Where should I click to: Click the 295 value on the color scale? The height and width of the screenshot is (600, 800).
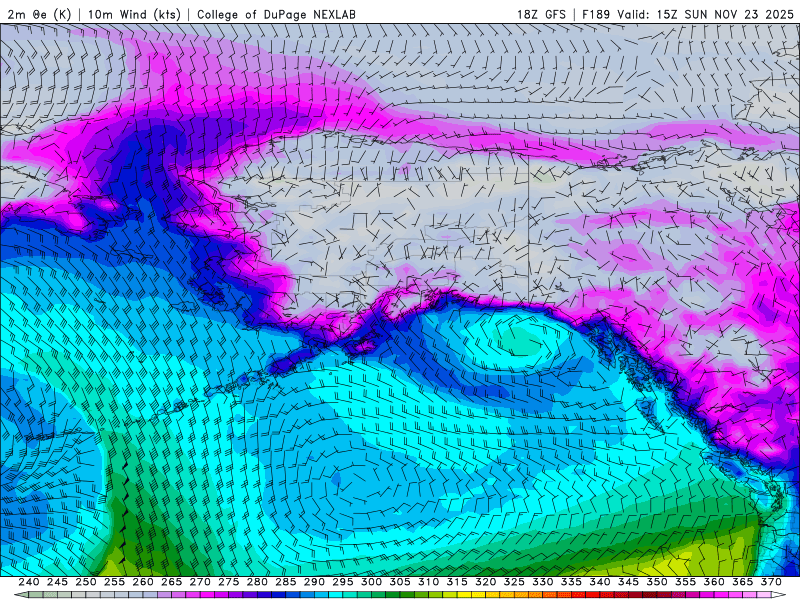click(343, 582)
